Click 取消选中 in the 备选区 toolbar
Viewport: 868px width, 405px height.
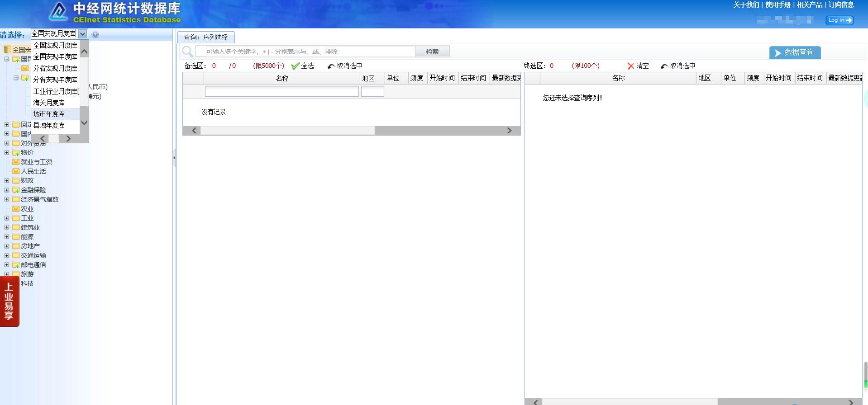(x=345, y=66)
